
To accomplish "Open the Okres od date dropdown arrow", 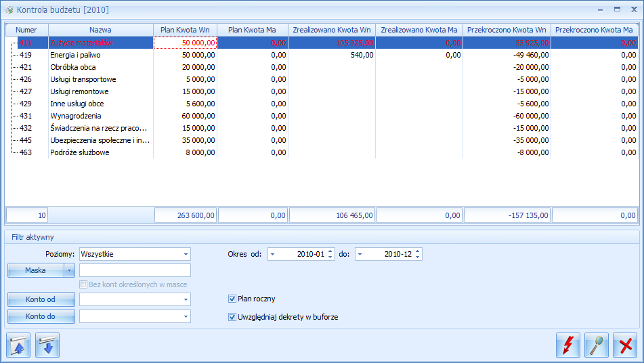I will click(273, 254).
